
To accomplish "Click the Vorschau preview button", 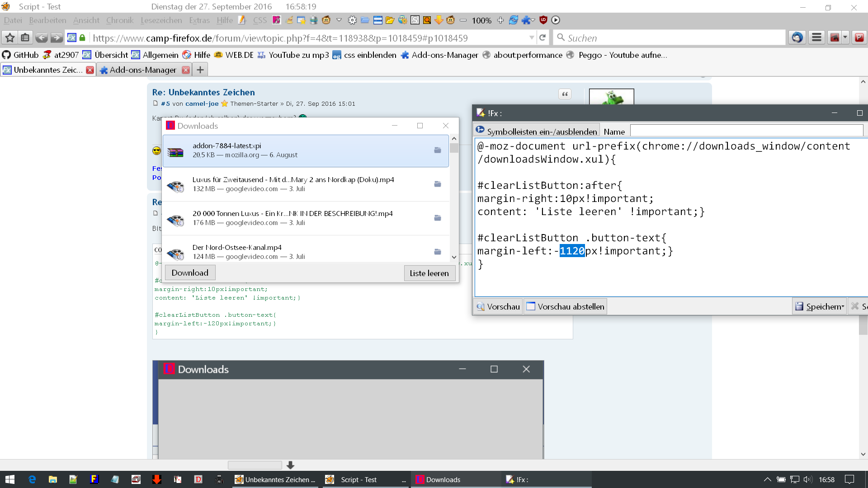I will point(498,306).
